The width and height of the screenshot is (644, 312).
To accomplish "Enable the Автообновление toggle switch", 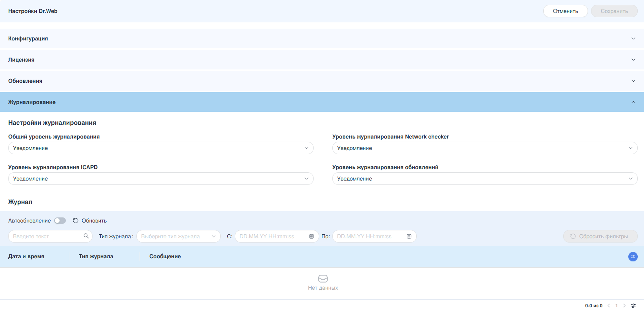I will 60,221.
